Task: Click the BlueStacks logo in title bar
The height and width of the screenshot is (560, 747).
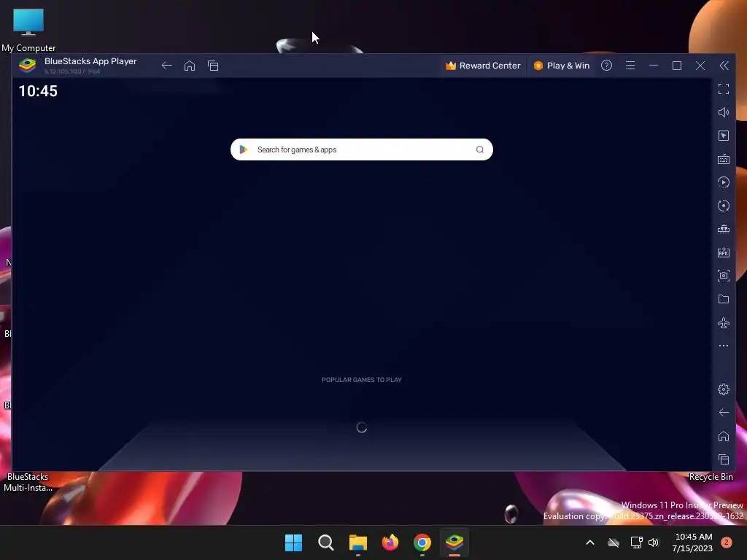Action: [27, 65]
